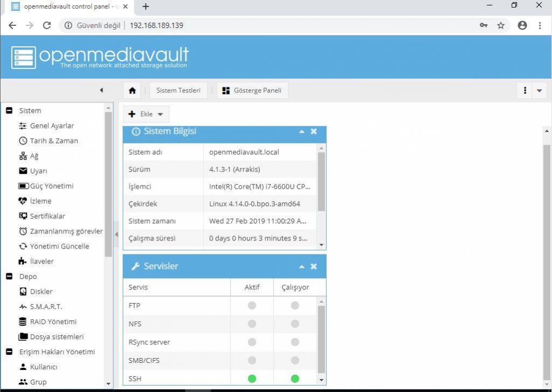Click main dashboard scrollbar up arrow
Image resolution: width=552 pixels, height=392 pixels.
point(547,131)
